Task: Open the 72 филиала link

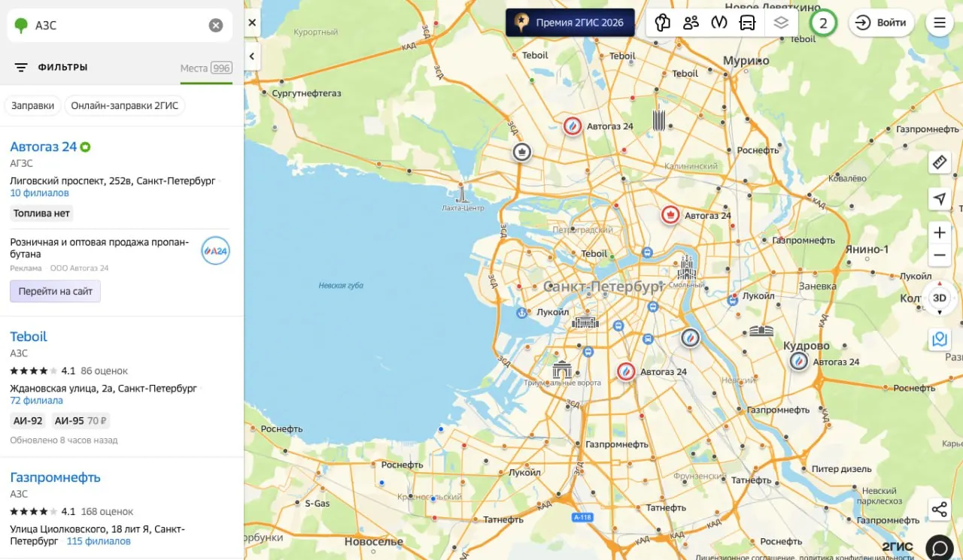Action: (36, 401)
